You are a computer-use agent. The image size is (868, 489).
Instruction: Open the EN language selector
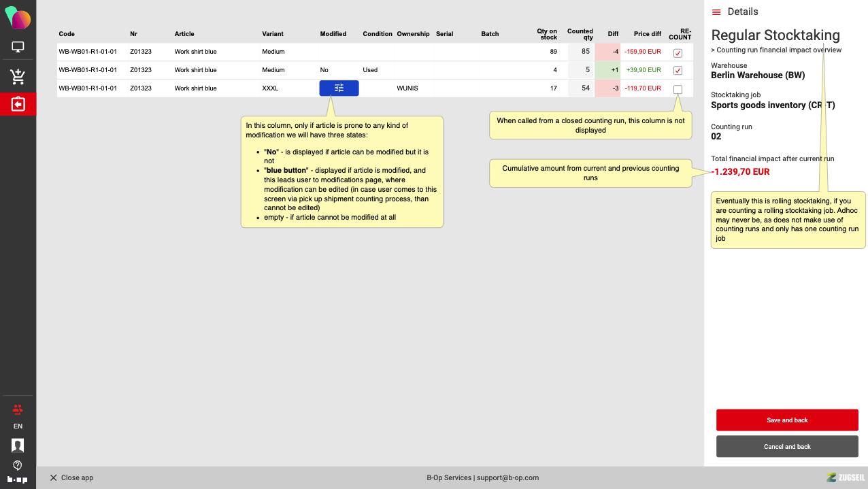(x=18, y=426)
